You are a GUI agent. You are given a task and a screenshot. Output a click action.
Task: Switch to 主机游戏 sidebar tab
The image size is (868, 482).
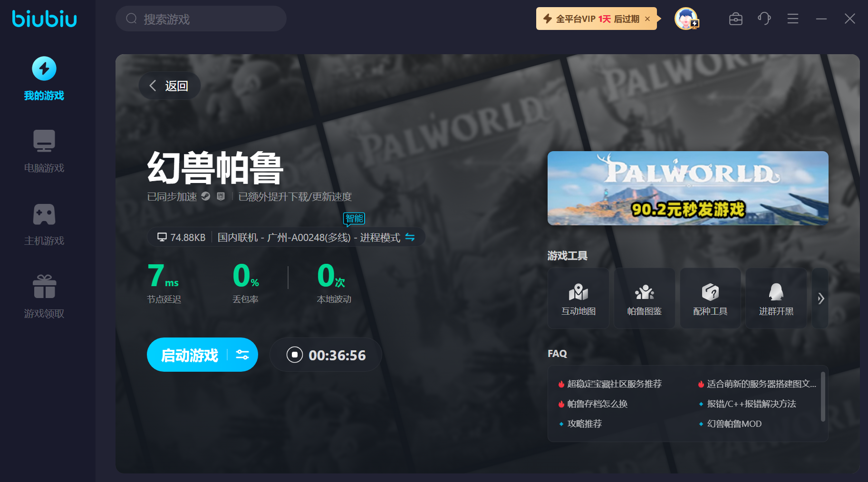(x=44, y=224)
